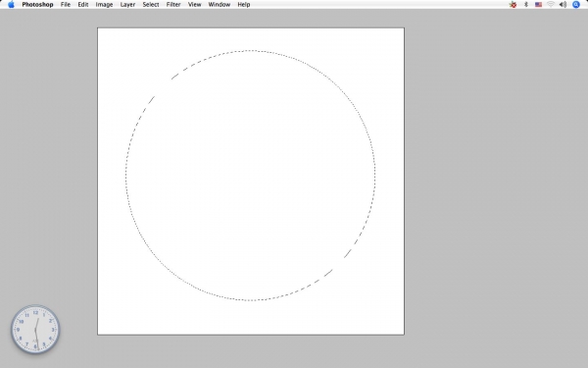Open the Select menu

(x=150, y=5)
